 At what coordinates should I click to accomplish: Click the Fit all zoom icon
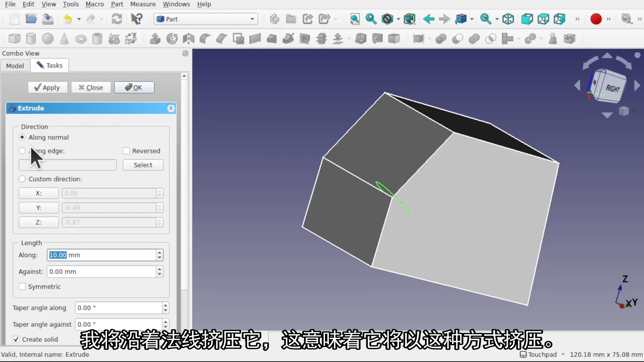(x=355, y=19)
